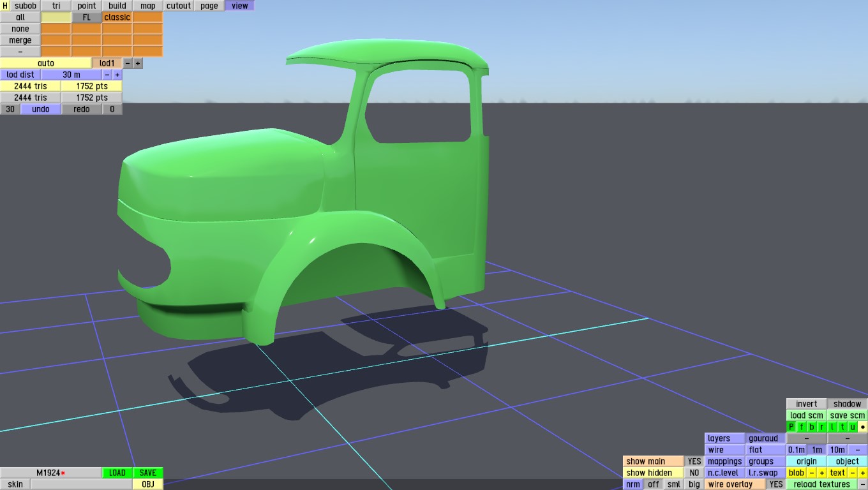This screenshot has width=868, height=490.
Task: Click the 'none' layers button
Action: 20,29
